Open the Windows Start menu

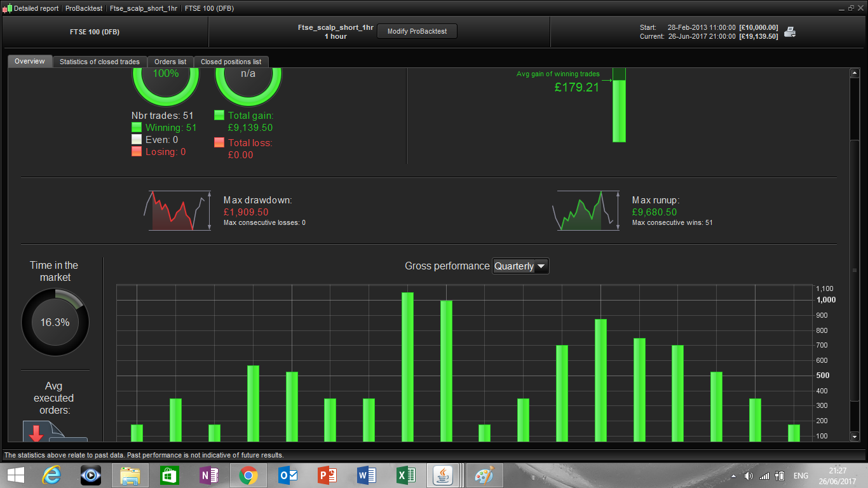pos(16,475)
